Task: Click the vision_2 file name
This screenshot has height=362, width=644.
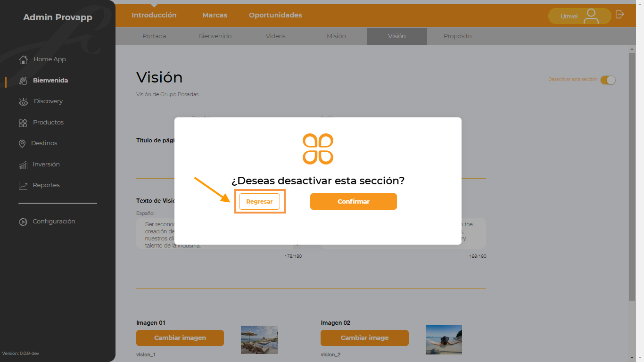Action: (330, 354)
